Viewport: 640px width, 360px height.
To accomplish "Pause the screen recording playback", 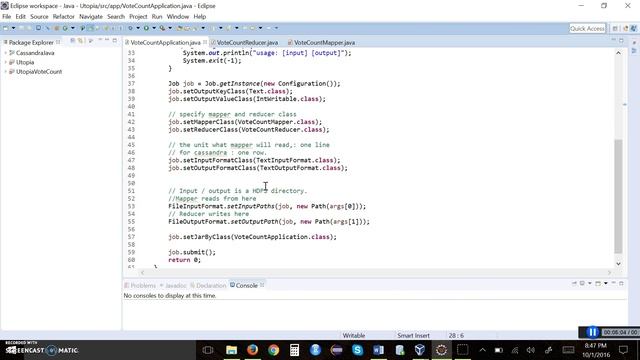I will click(x=592, y=333).
